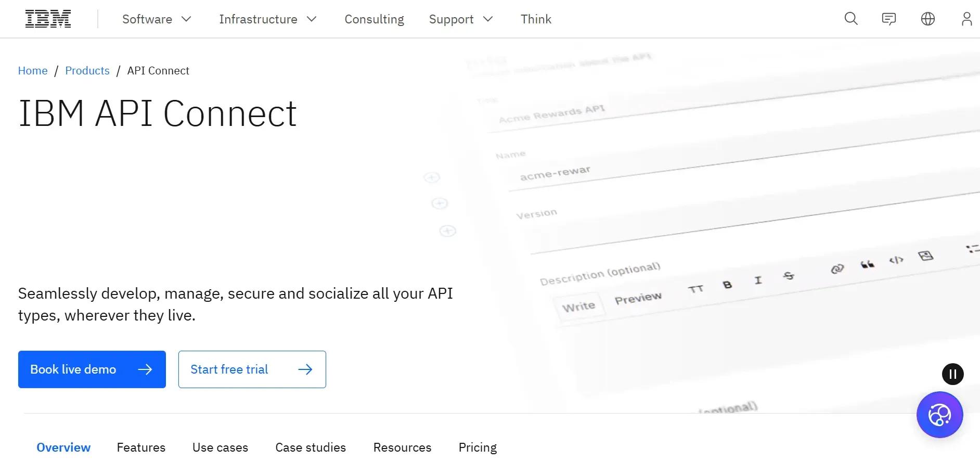Switch to the Use cases tab
Image resolution: width=980 pixels, height=461 pixels.
220,447
